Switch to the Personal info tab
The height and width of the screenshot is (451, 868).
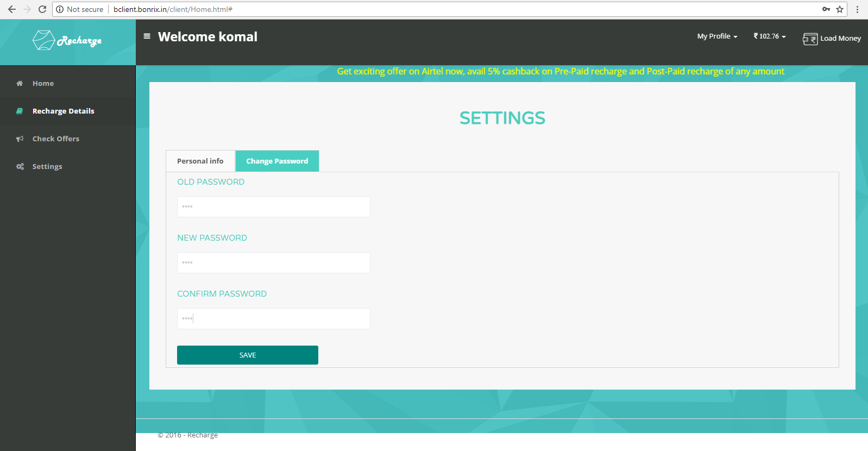pos(200,161)
